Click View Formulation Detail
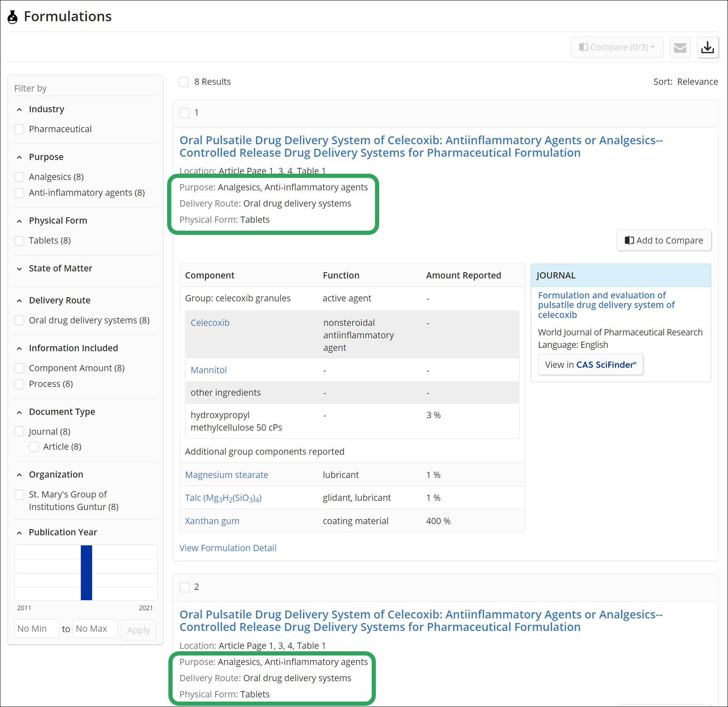 (x=227, y=548)
